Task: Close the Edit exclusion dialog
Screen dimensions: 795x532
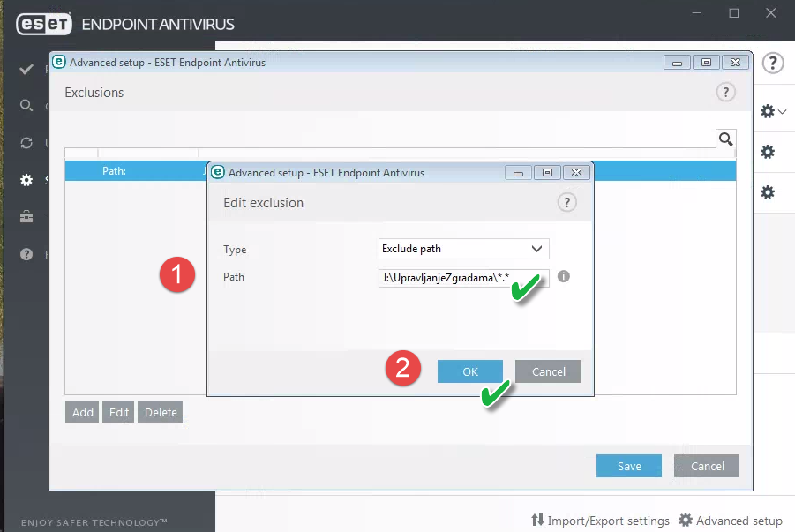Action: 576,173
